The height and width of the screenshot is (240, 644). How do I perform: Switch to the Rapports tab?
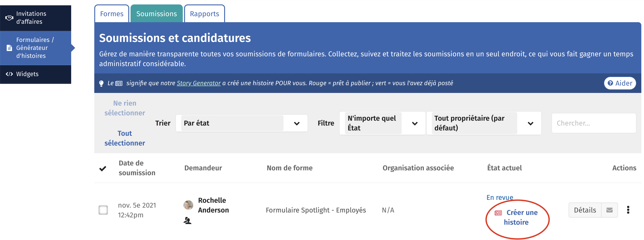(x=204, y=14)
